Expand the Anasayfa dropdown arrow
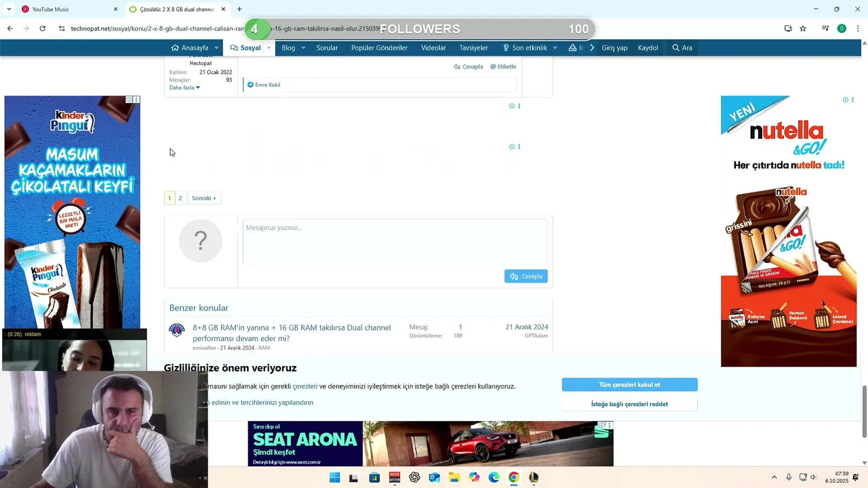 (x=216, y=47)
